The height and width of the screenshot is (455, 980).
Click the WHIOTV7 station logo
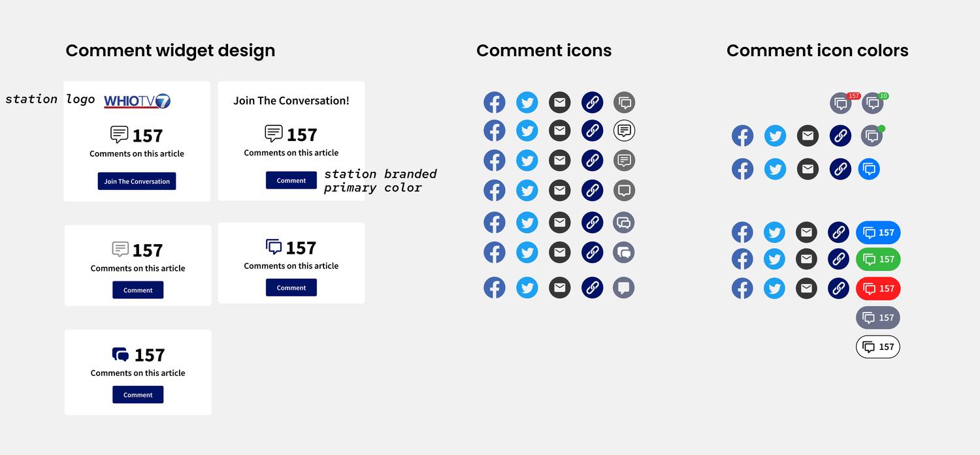pyautogui.click(x=137, y=101)
